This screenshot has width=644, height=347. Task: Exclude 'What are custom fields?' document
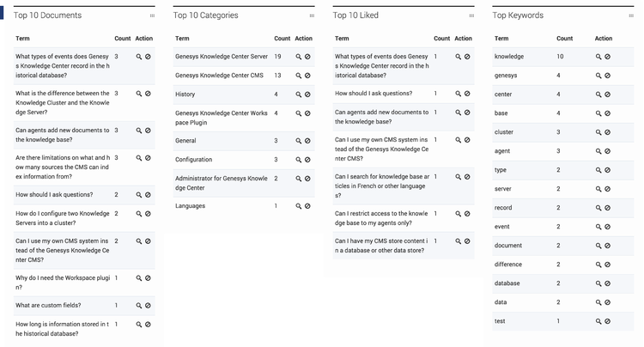pyautogui.click(x=148, y=306)
